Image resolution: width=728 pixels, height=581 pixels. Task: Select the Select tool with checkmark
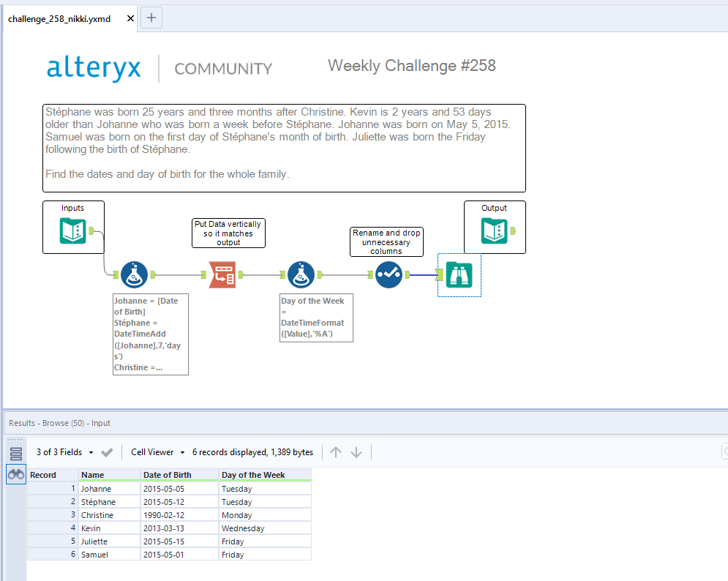(x=389, y=275)
